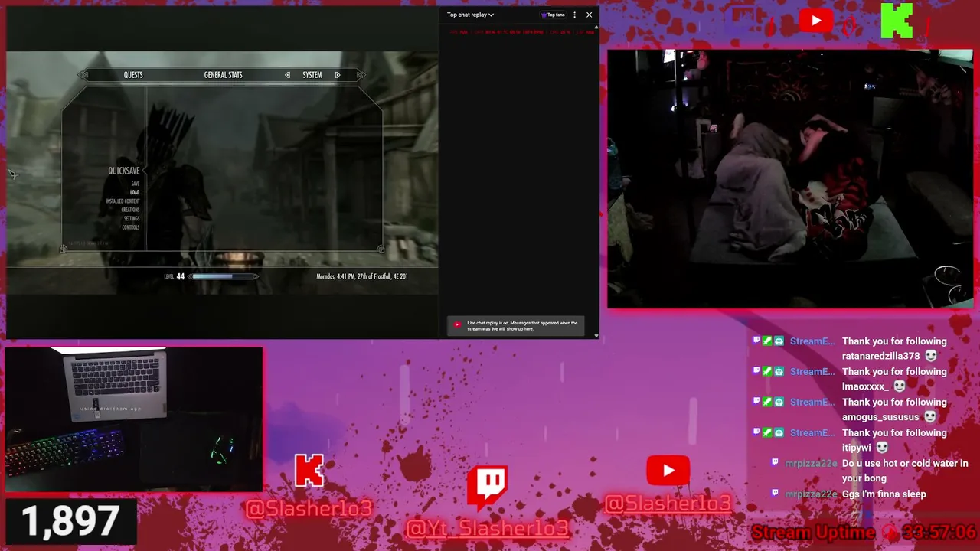Screen dimensions: 980x551
Task: Click Twitch badge on ratanaredzilla378 message
Action: 756,341
